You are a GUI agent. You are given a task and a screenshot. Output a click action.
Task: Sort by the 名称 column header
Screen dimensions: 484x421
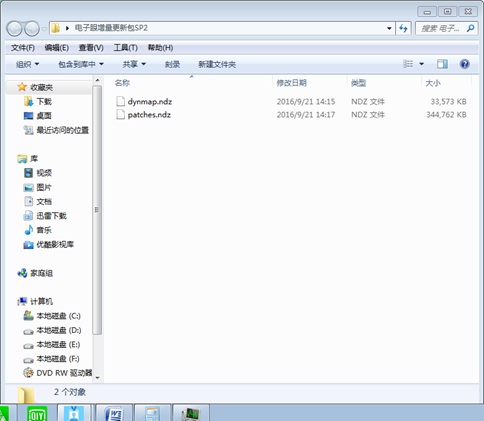122,83
